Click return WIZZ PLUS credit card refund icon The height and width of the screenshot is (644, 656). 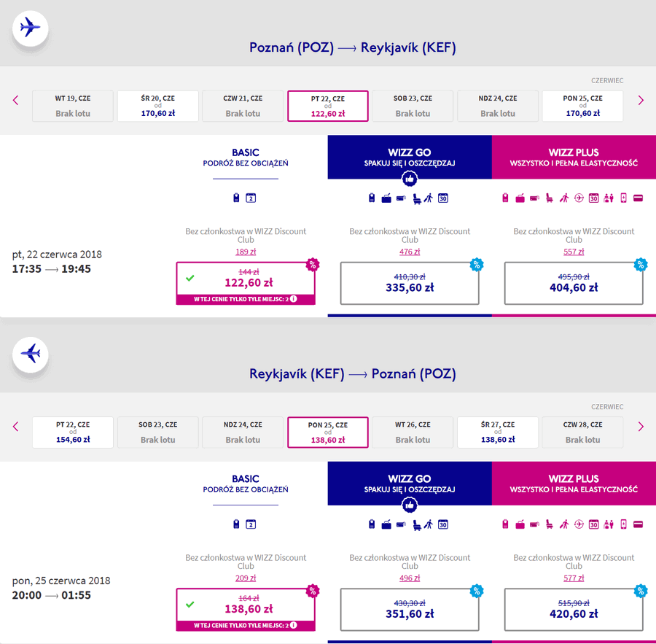pos(638,524)
